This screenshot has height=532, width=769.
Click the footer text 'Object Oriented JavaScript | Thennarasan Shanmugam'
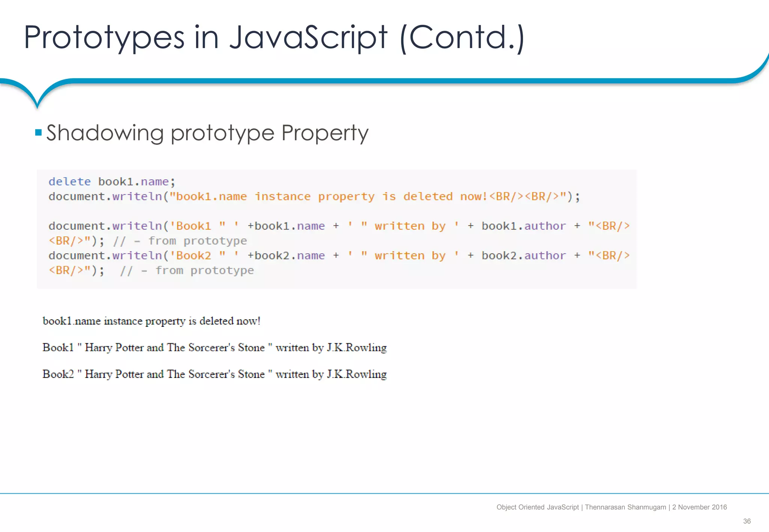(x=581, y=507)
